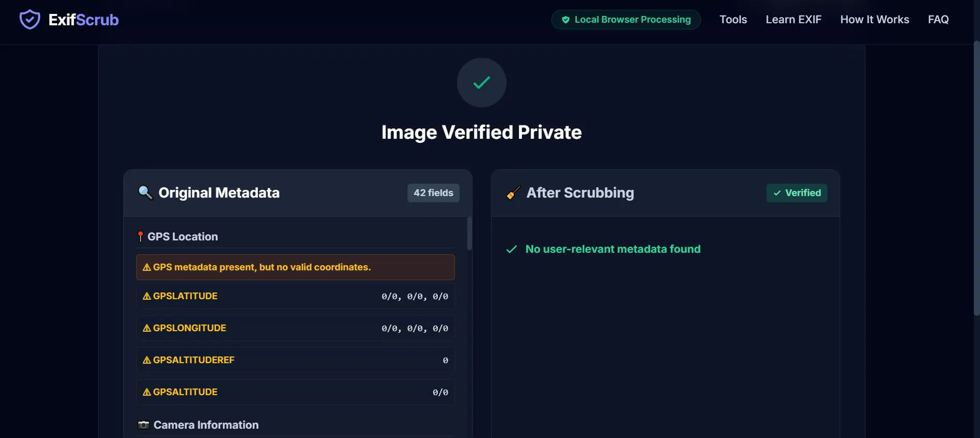Click the checkmark inside Verified badge
Viewport: 980px width, 438px height.
[777, 193]
